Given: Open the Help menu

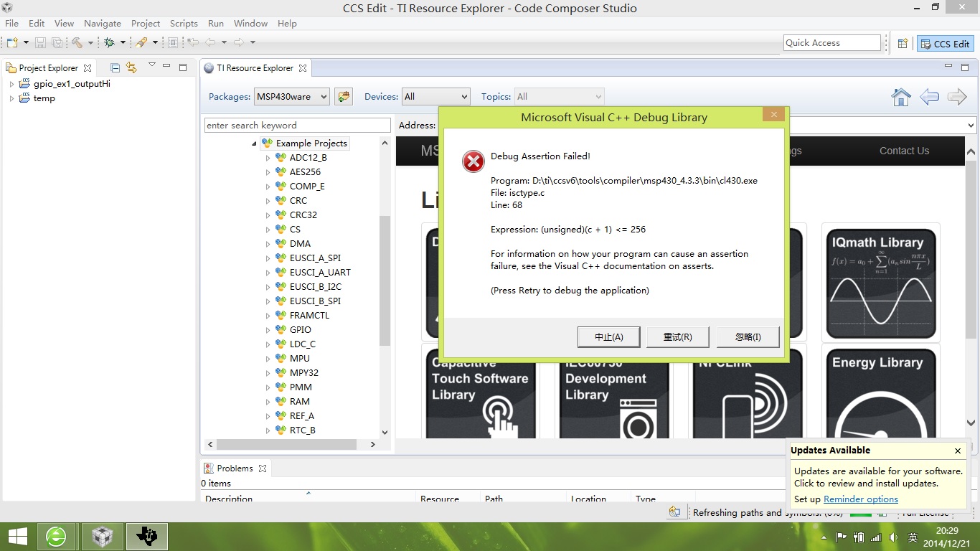Looking at the screenshot, I should click(287, 23).
